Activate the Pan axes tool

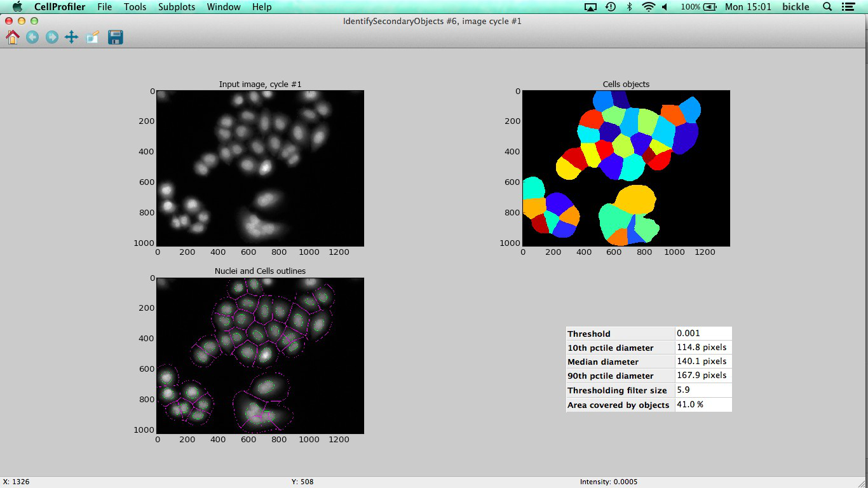point(72,37)
